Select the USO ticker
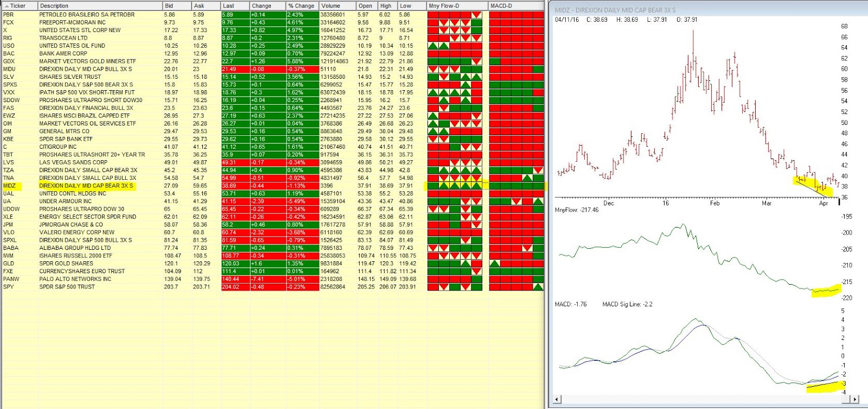 coord(9,46)
